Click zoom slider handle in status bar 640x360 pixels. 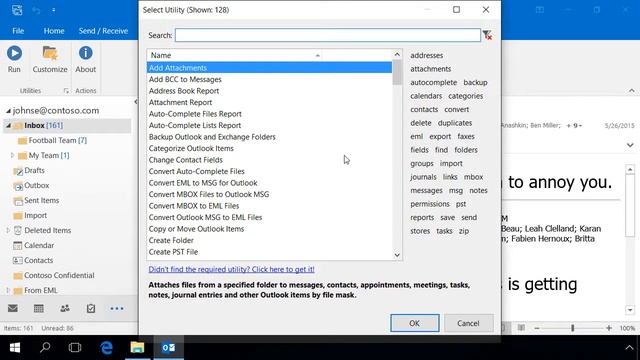(573, 328)
